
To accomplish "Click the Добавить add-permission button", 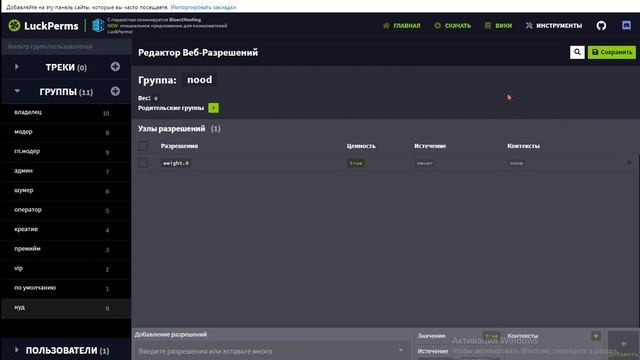I will click(623, 345).
